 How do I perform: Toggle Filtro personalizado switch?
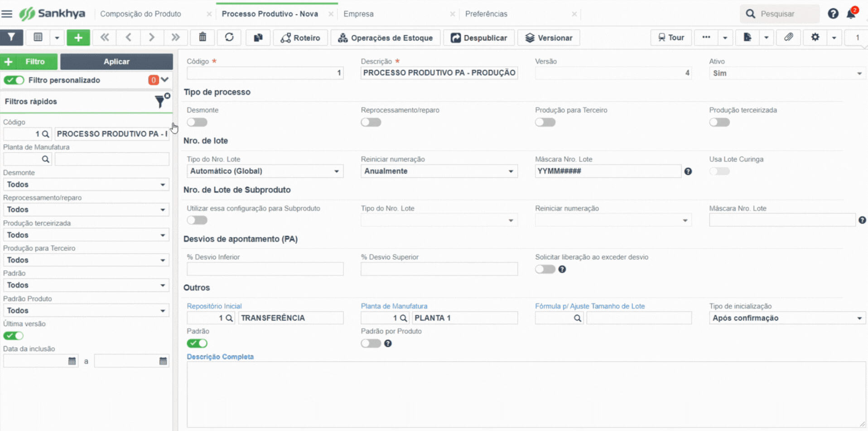click(14, 80)
